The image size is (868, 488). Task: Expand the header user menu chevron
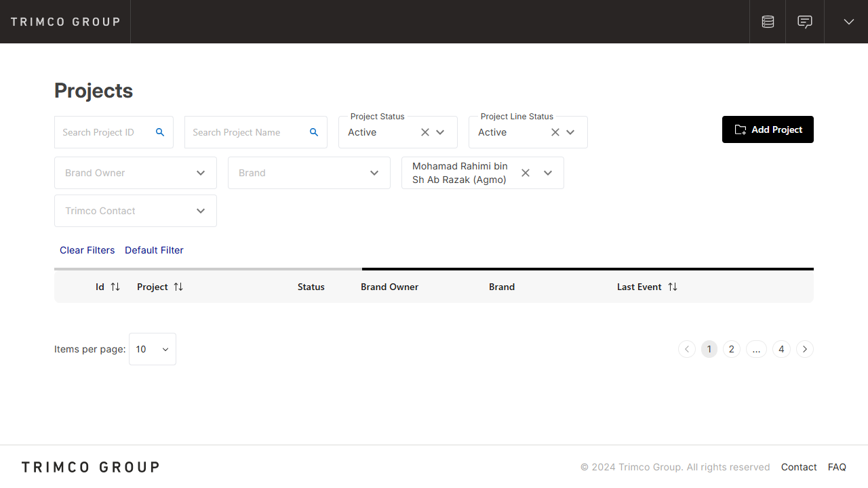(x=848, y=22)
